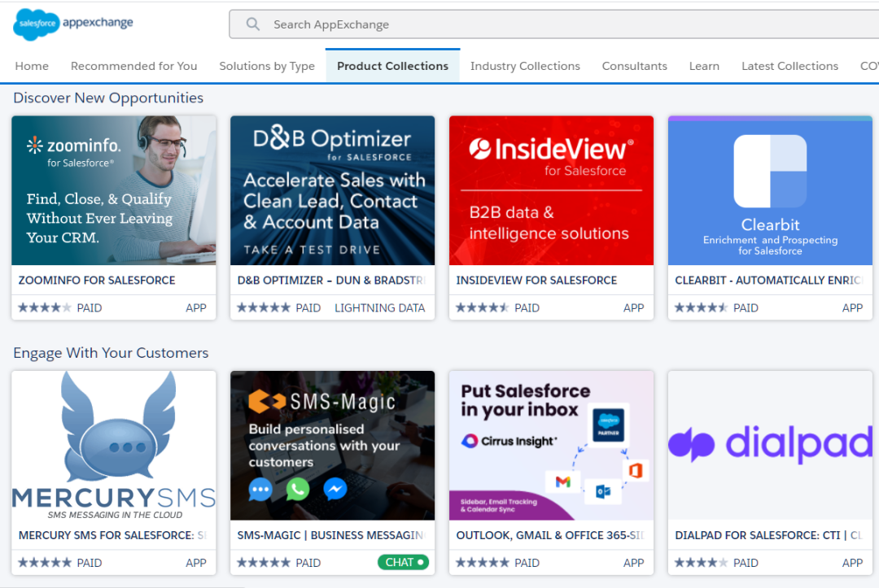This screenshot has height=588, width=879.
Task: Click the PAID label on ZoomInfo card
Action: (x=90, y=307)
